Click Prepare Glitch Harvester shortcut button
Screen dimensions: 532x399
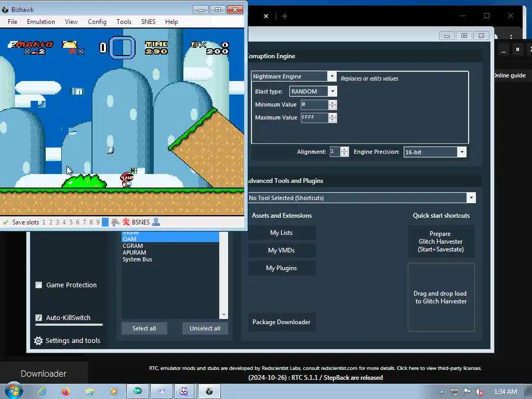coord(441,242)
